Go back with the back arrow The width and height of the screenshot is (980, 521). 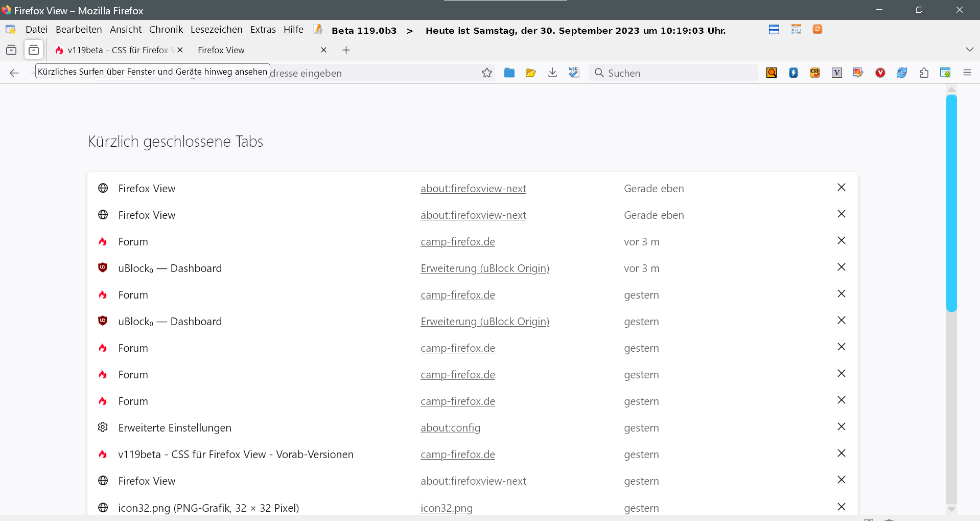14,73
